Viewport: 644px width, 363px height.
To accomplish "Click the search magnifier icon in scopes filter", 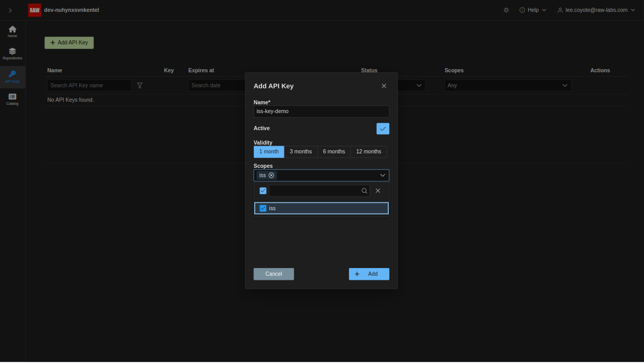I will [x=364, y=191].
